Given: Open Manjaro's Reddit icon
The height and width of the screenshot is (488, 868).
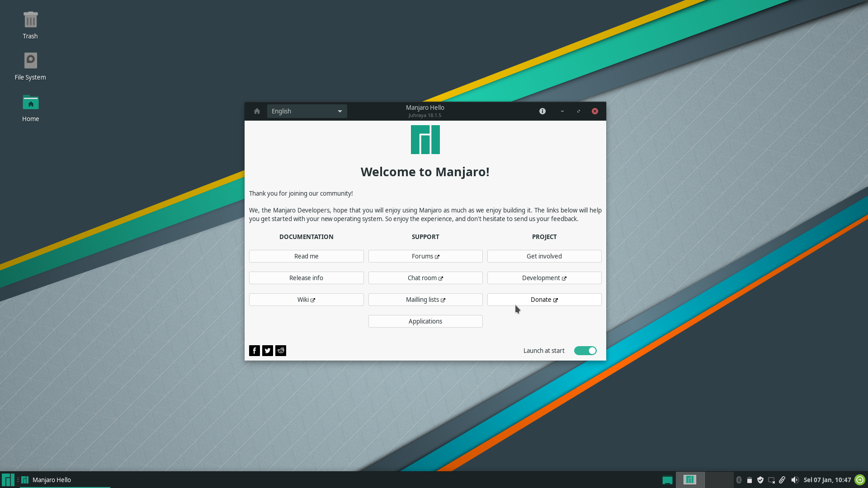Looking at the screenshot, I should (281, 351).
